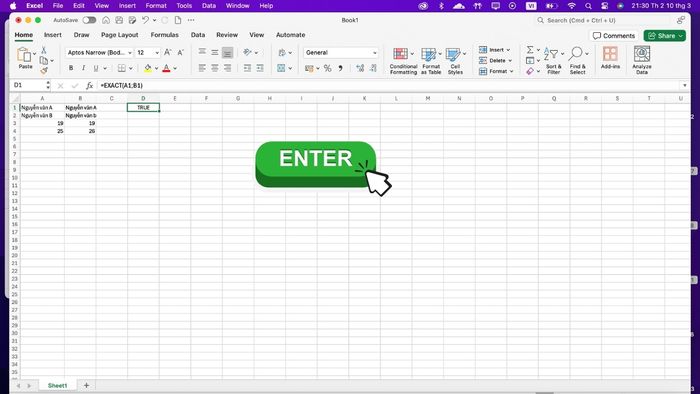This screenshot has width=700, height=394.
Task: Click the Paste clipboard icon
Action: (24, 54)
